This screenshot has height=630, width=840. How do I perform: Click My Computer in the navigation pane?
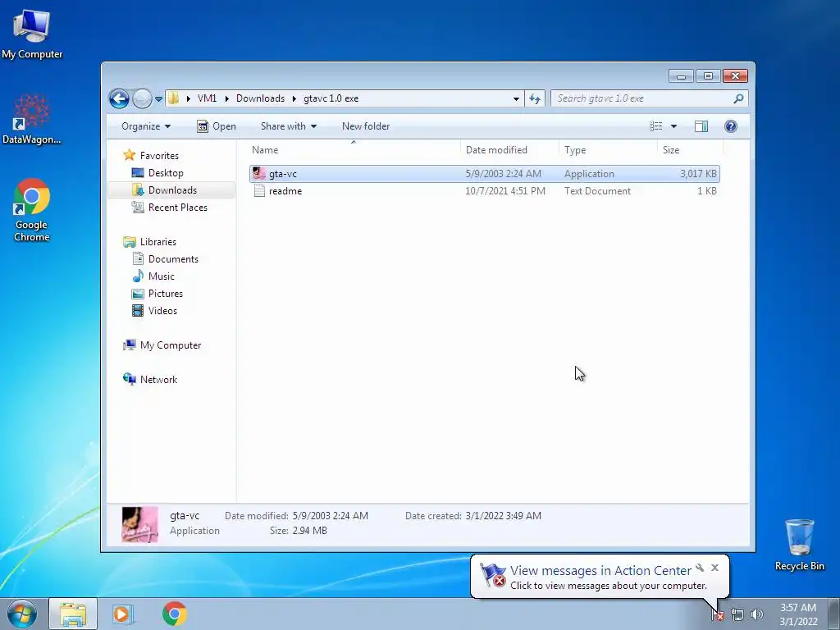tap(171, 345)
